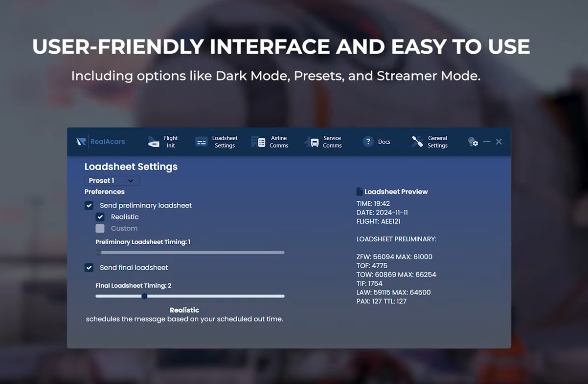
Task: Click the Docs question mark icon
Action: pyautogui.click(x=368, y=142)
